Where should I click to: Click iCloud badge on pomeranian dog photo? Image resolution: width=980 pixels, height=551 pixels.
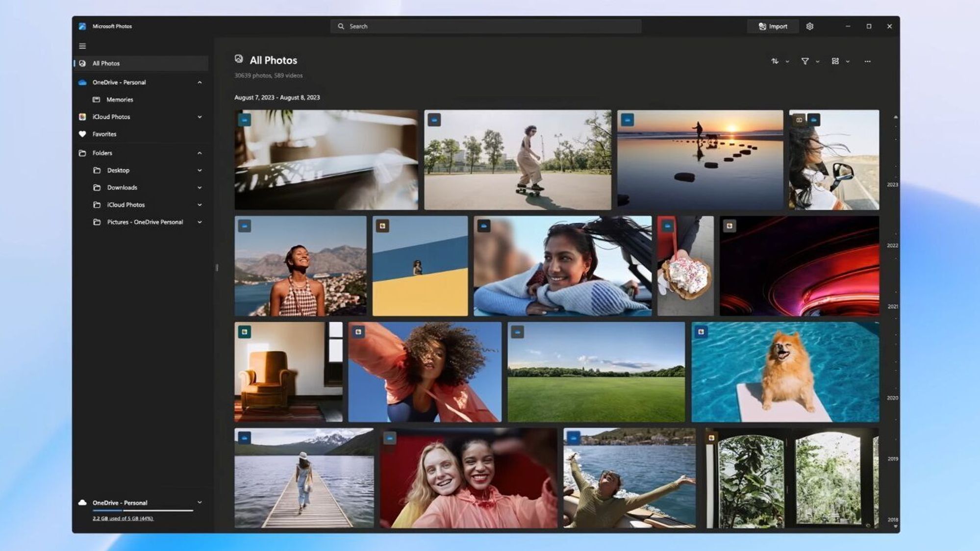tap(701, 332)
